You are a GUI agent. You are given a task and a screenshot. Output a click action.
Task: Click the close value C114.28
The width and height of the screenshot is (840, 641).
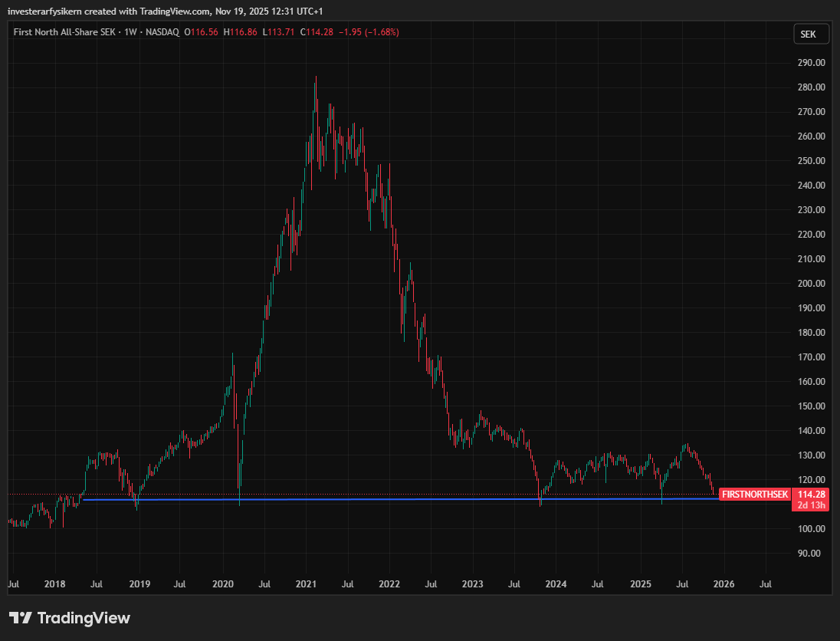tap(317, 32)
